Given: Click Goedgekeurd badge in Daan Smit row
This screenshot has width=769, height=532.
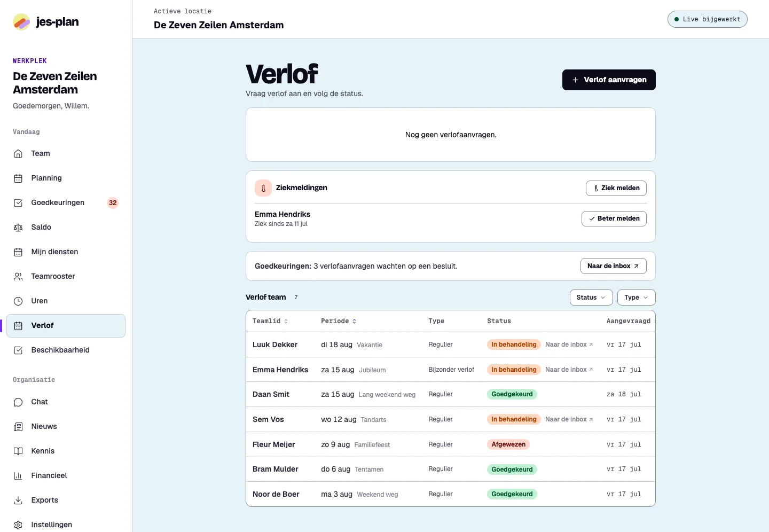Looking at the screenshot, I should pos(512,394).
